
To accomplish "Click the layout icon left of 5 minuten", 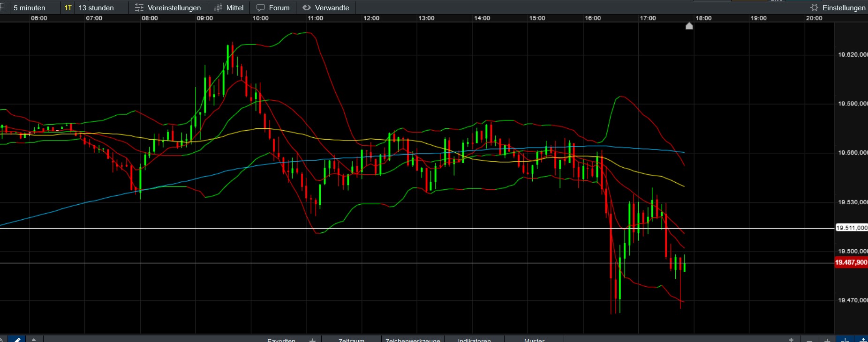I will coord(3,8).
